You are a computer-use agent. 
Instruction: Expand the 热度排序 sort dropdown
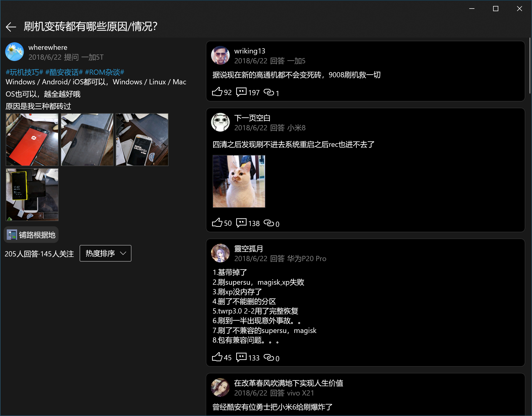(x=105, y=253)
